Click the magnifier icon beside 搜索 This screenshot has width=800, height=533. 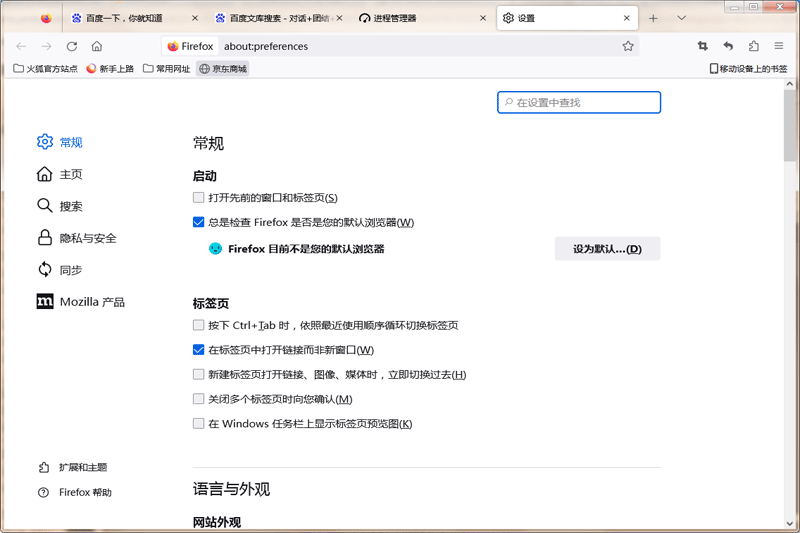pos(45,206)
